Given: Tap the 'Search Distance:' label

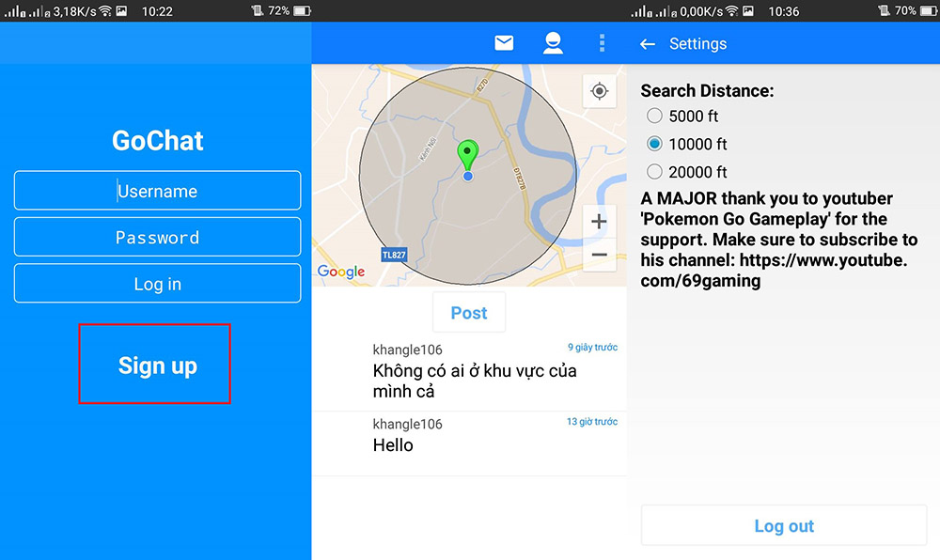Looking at the screenshot, I should click(x=707, y=91).
